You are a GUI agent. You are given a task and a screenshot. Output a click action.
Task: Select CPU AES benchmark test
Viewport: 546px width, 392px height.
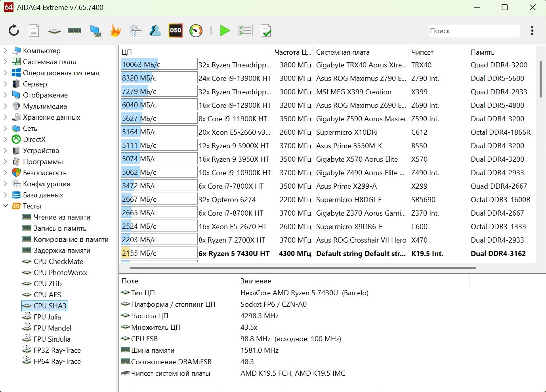[x=47, y=295]
